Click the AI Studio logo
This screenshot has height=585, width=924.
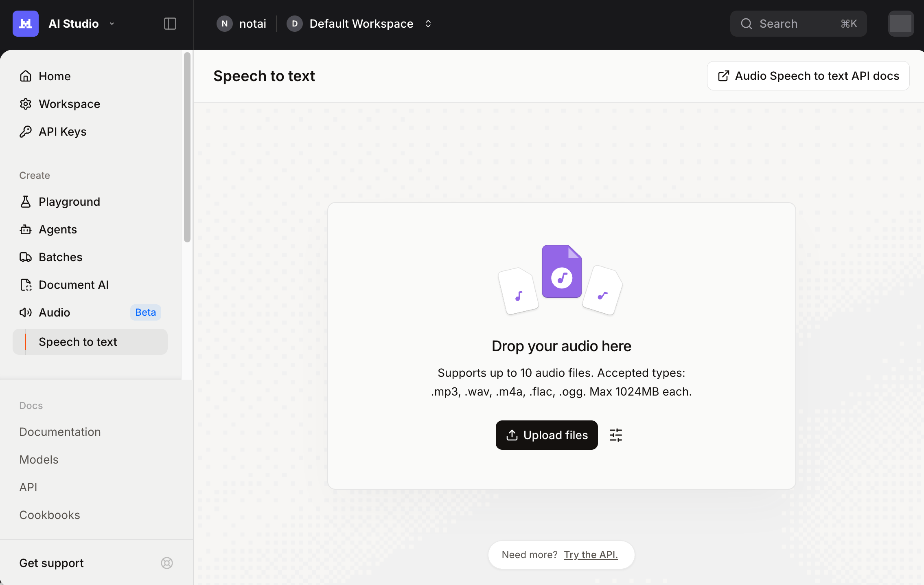tap(25, 23)
